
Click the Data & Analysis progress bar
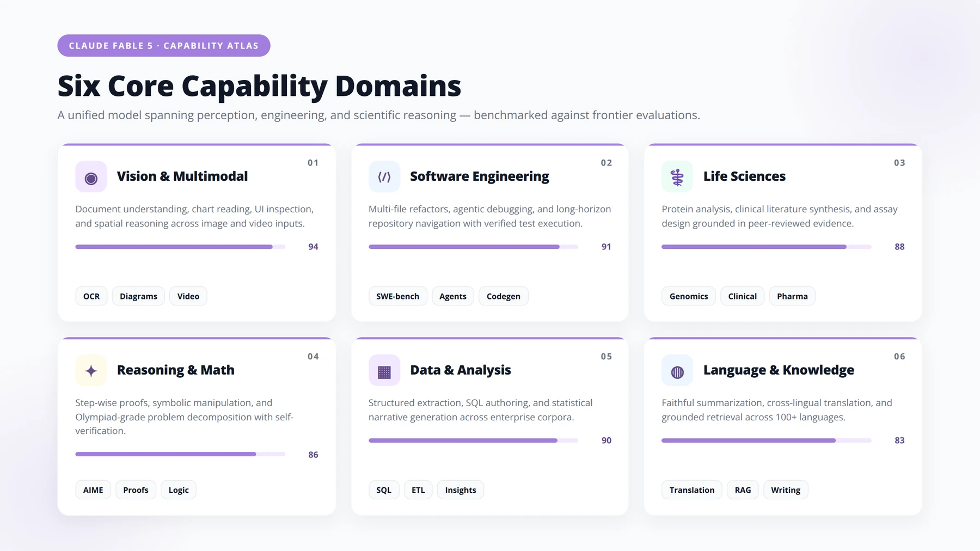point(473,440)
